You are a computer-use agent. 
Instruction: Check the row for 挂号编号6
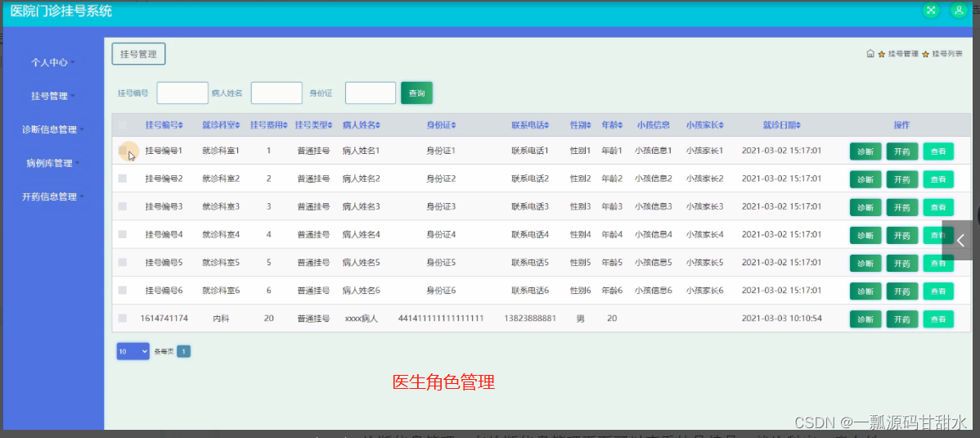[123, 291]
